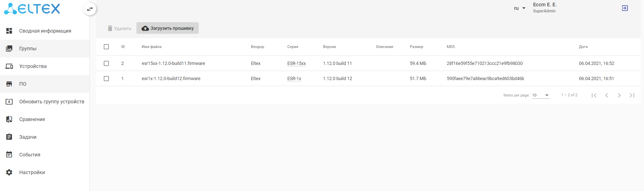Open the items per page dropdown

pyautogui.click(x=540, y=95)
